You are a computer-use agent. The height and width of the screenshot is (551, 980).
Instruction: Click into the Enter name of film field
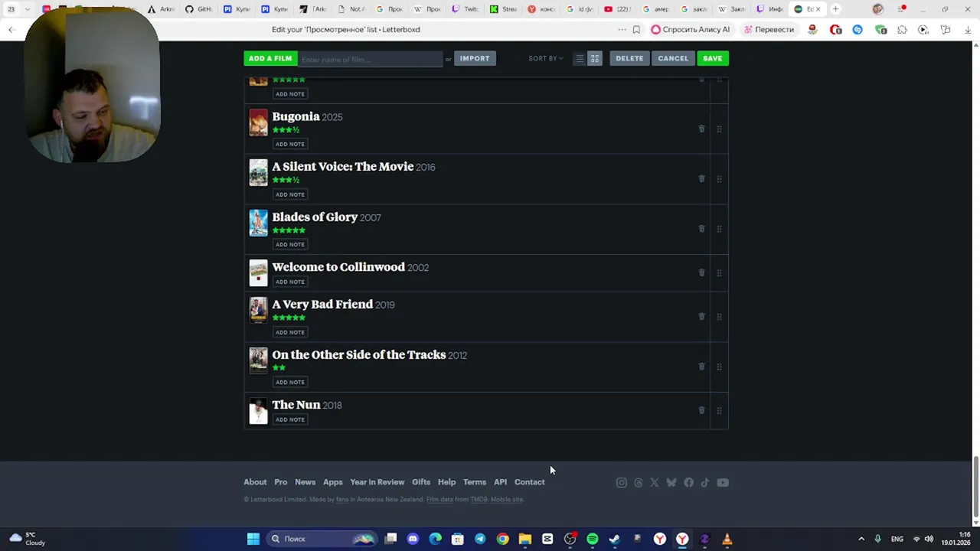pyautogui.click(x=370, y=59)
